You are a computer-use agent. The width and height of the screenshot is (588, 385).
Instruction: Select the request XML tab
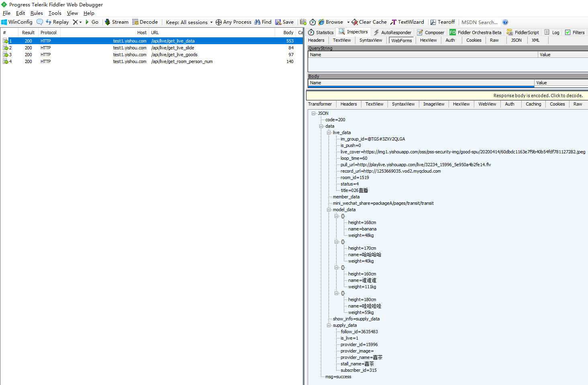tap(535, 40)
